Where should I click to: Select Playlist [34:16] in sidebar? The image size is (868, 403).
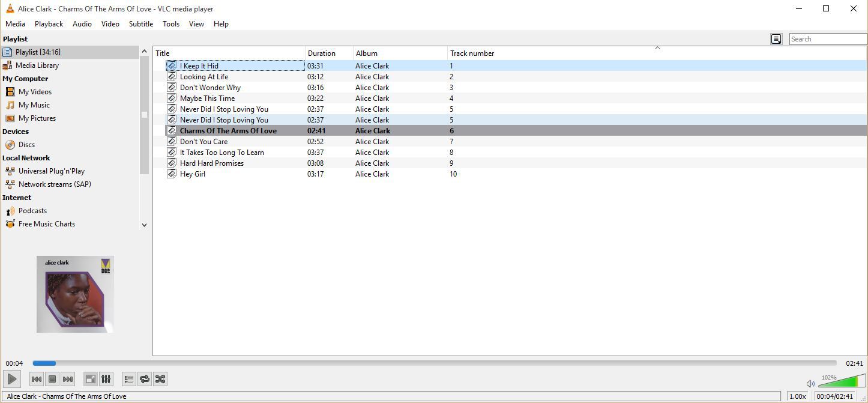(70, 52)
